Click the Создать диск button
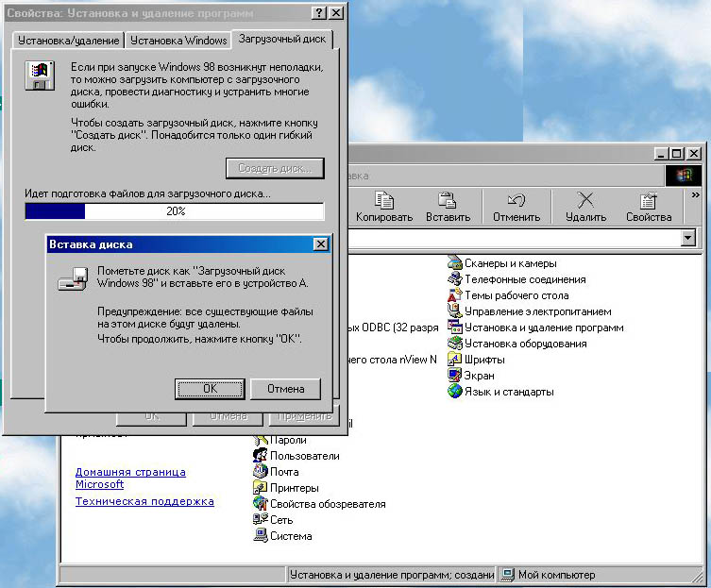 [x=275, y=168]
